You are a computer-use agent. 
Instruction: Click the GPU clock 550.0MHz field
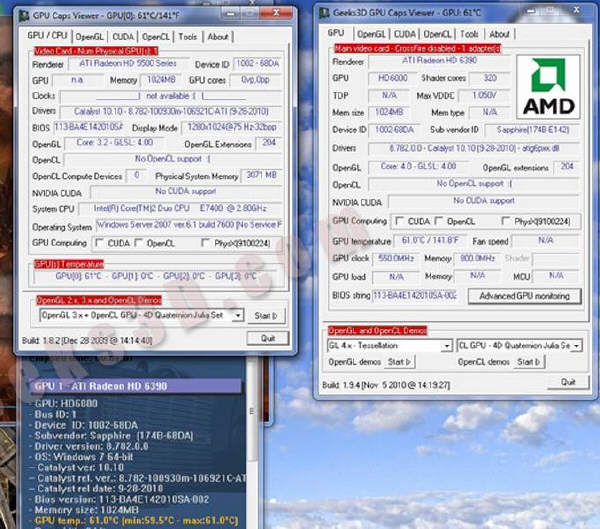point(396,259)
